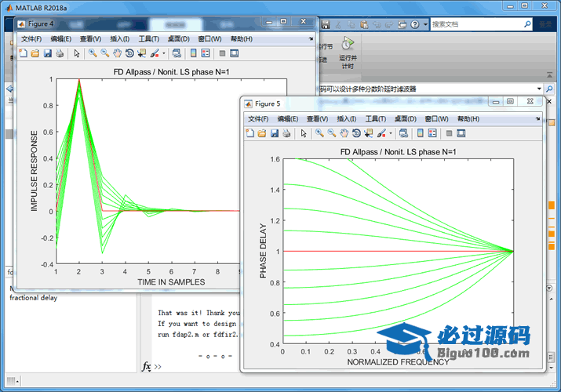The height and width of the screenshot is (392, 561).
Task: Click Link Plot icon in Figure 4
Action: point(177,53)
